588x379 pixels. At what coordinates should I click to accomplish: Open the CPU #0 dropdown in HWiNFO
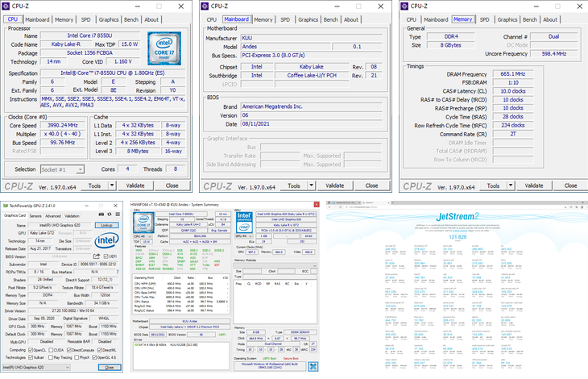click(143, 236)
